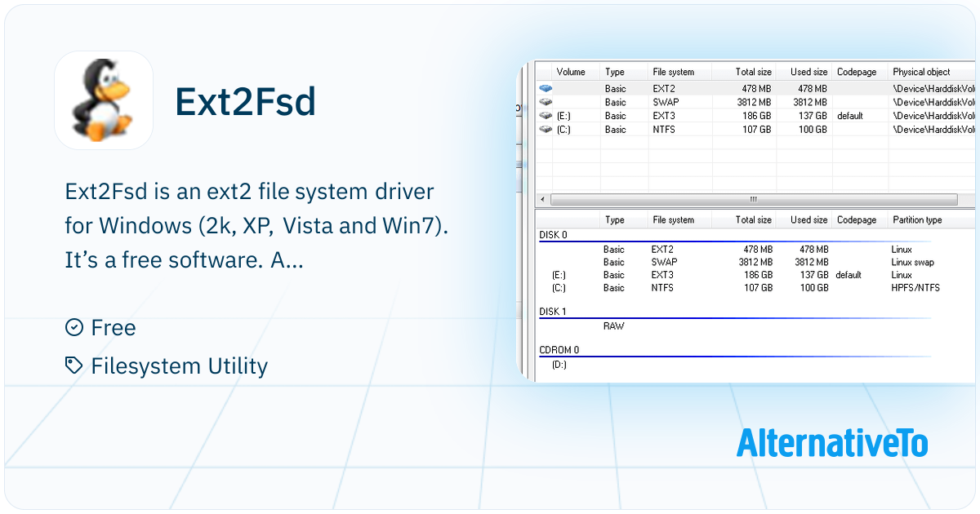Click 137 GB used size in top list
Screen dimensions: 980x514
(813, 116)
